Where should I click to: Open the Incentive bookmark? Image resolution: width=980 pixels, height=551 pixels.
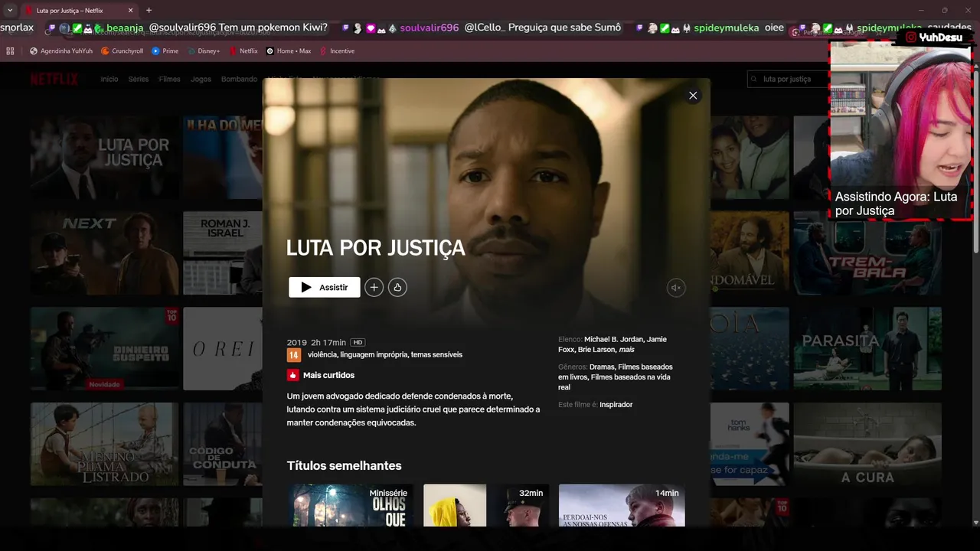pyautogui.click(x=337, y=51)
